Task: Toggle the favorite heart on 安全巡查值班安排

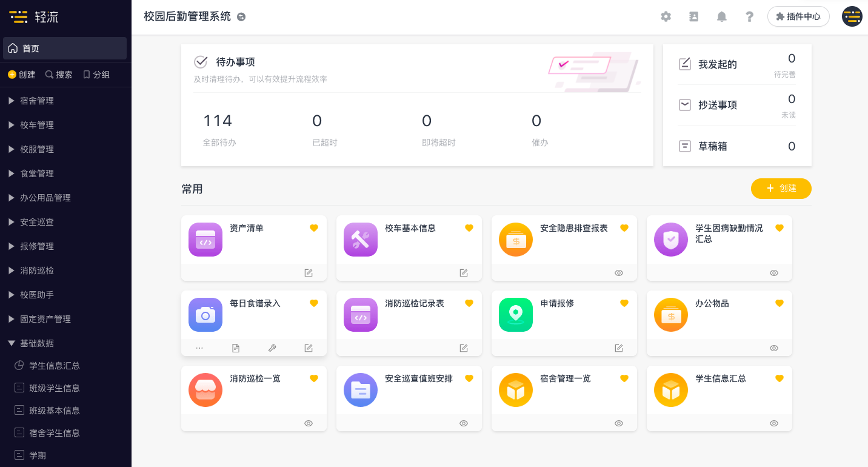Action: pos(469,378)
